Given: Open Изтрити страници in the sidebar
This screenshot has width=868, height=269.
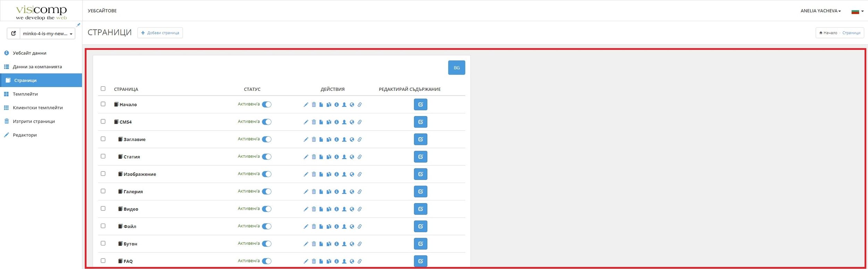Looking at the screenshot, I should [34, 121].
